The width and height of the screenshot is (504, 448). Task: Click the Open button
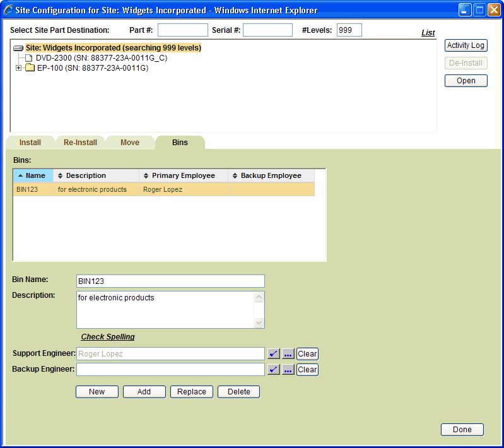[x=466, y=81]
